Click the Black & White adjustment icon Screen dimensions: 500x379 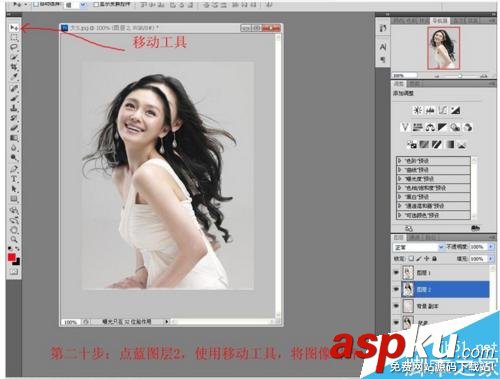(x=443, y=127)
